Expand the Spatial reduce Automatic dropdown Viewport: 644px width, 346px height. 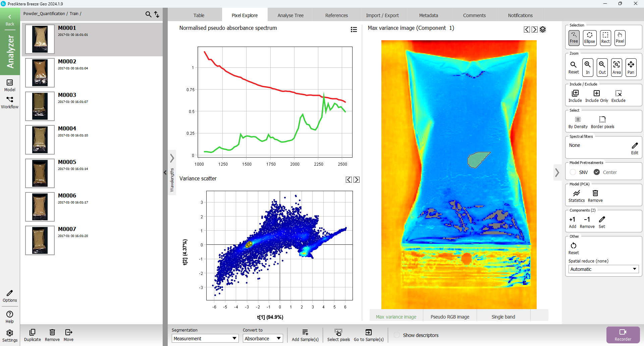click(x=603, y=269)
